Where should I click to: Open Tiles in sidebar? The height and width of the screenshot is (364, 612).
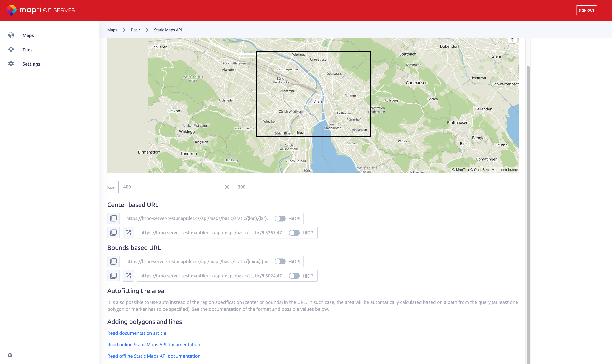click(27, 50)
